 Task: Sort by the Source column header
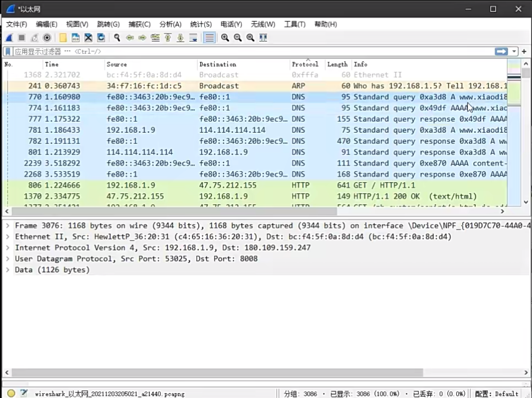[151, 64]
